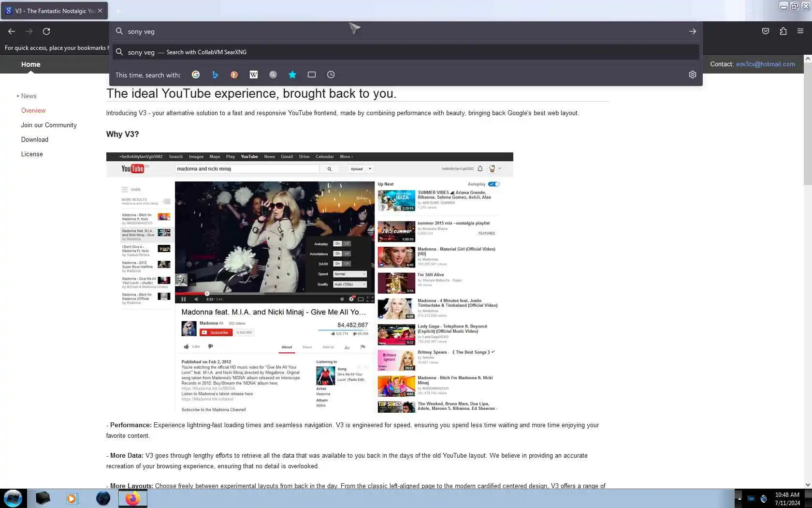Go back to the previous page
The height and width of the screenshot is (508, 812).
tap(12, 31)
